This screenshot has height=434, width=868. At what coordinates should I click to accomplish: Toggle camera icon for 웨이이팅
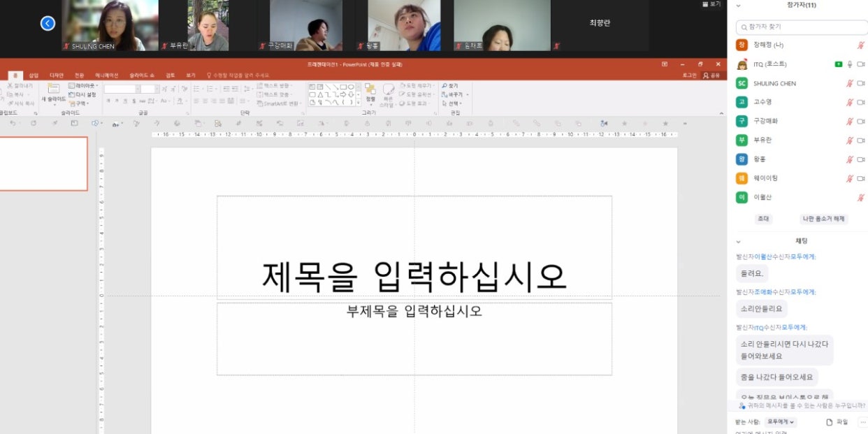pyautogui.click(x=861, y=178)
